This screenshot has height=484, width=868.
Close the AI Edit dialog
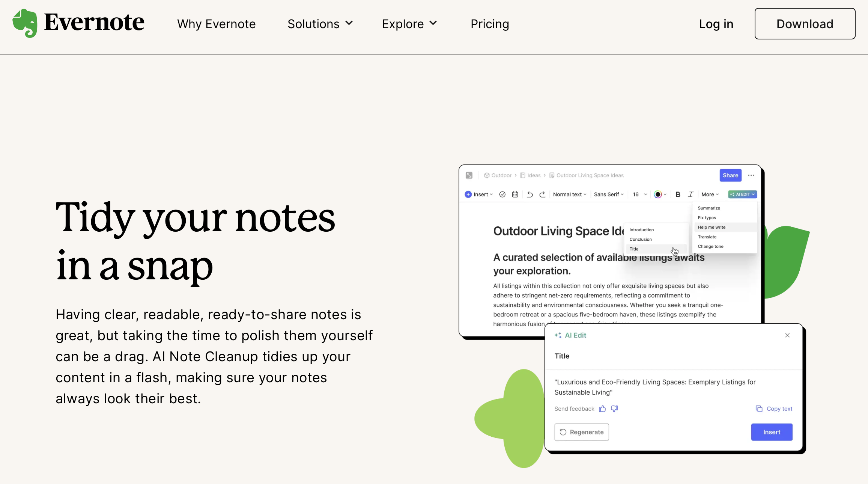[x=787, y=335]
